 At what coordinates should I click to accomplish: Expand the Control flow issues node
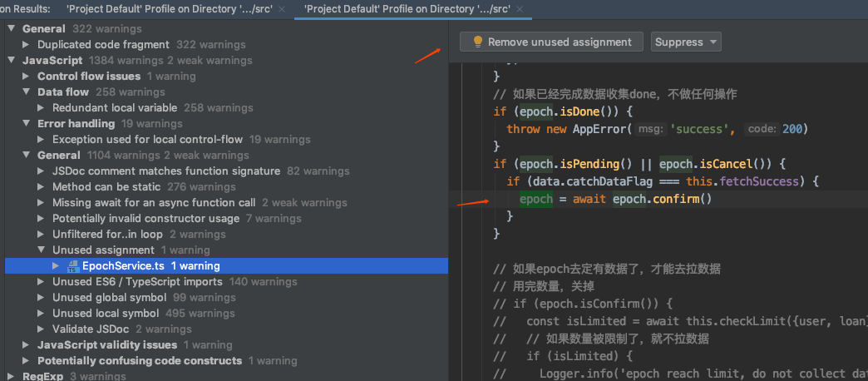(27, 76)
